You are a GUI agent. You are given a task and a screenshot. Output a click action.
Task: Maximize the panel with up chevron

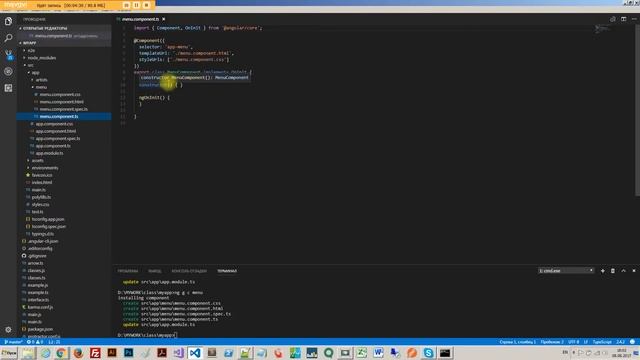(623, 271)
